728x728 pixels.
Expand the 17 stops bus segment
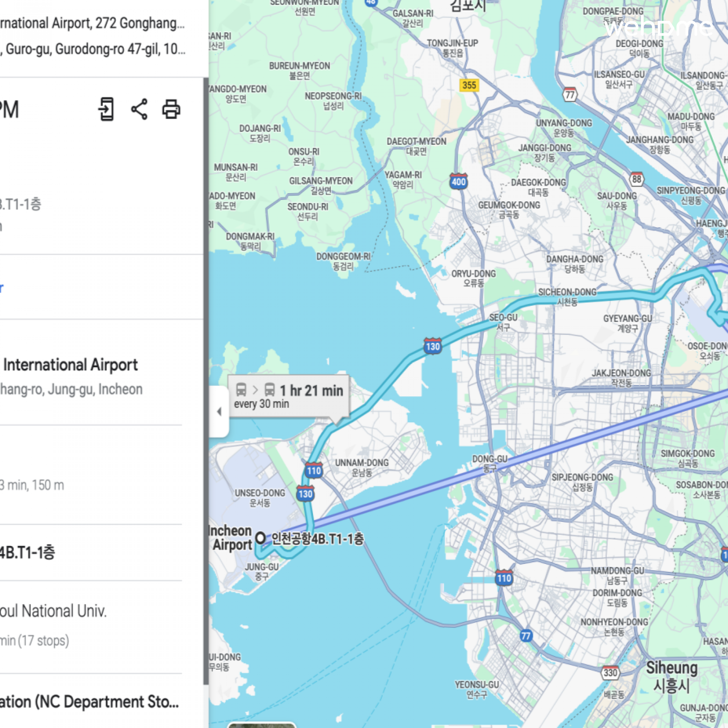[35, 640]
